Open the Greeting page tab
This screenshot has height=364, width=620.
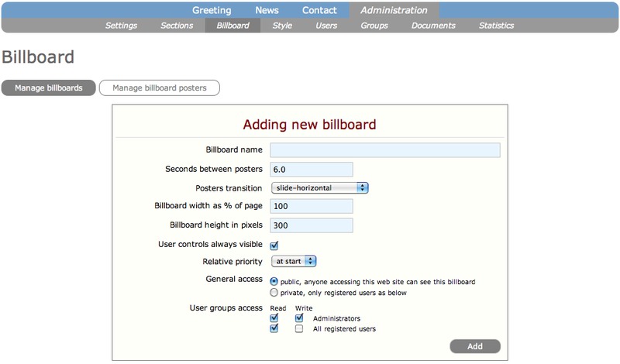(x=212, y=11)
